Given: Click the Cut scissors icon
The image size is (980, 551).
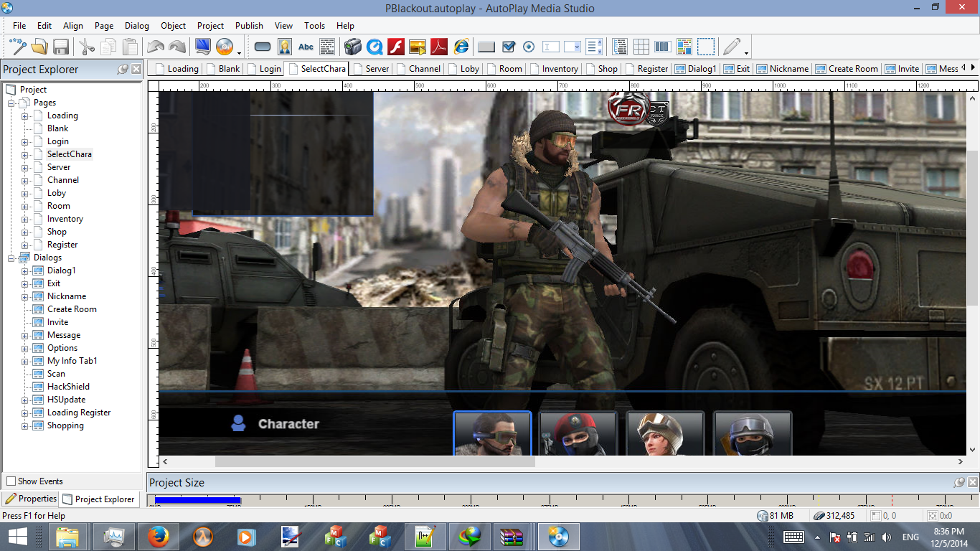Looking at the screenshot, I should coord(87,47).
